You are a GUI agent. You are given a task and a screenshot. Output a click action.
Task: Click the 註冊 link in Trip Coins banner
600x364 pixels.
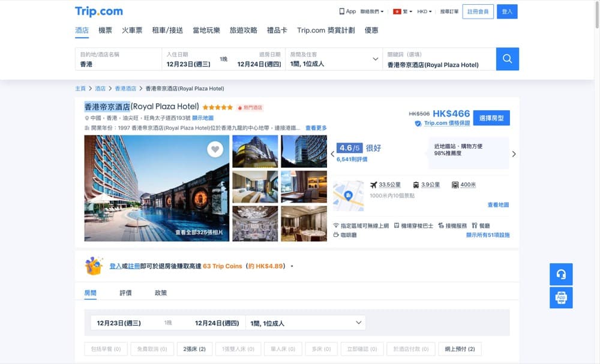[134, 266]
